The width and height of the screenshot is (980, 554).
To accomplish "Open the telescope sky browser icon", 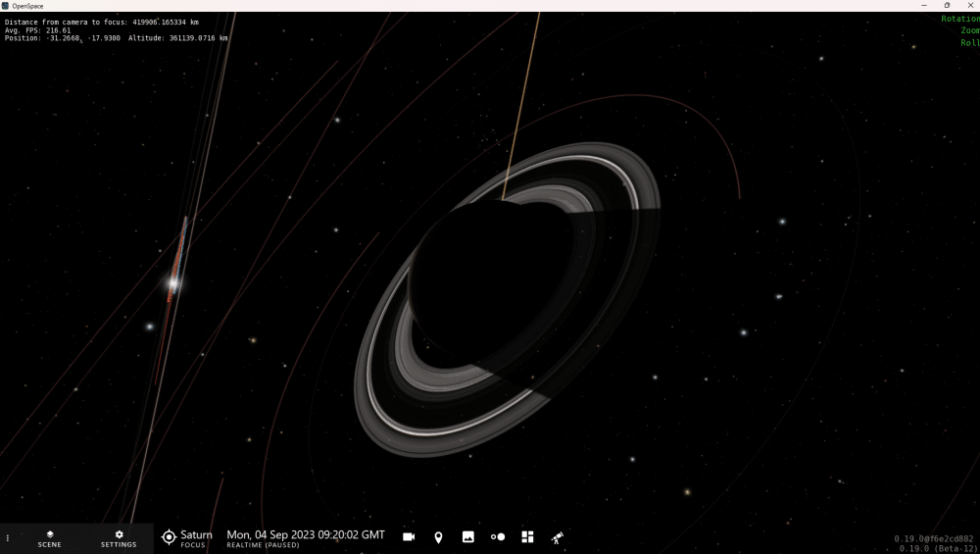I will tap(557, 537).
